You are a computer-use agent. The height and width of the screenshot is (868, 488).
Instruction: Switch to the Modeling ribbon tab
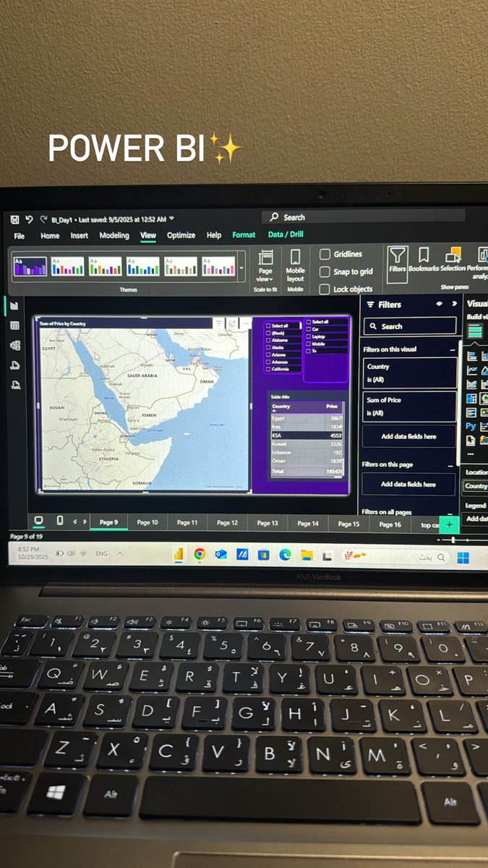(114, 236)
